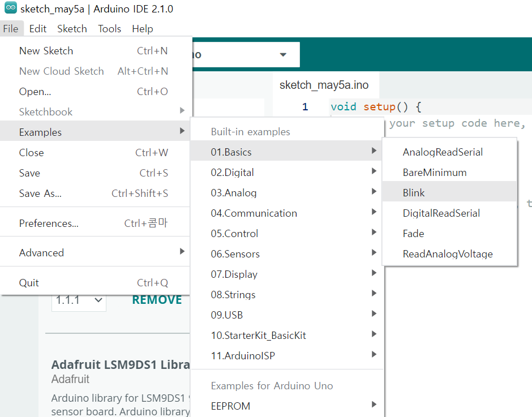Click code line number 1
This screenshot has height=417, width=532.
tap(305, 107)
